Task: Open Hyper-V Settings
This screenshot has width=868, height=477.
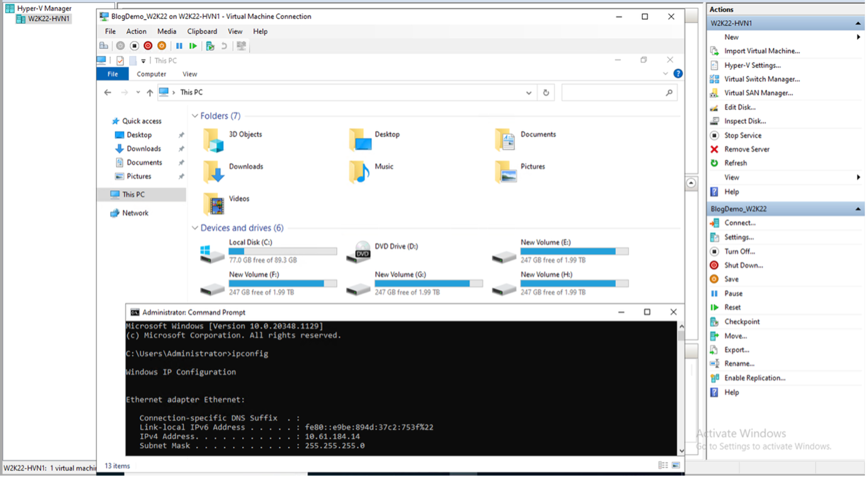Action: pos(753,65)
